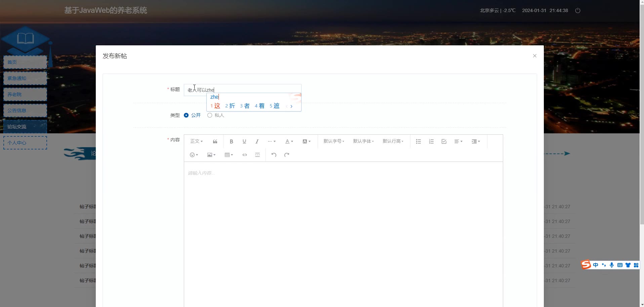The image size is (644, 307).
Task: Open the 默认字号 font size dropdown
Action: pyautogui.click(x=334, y=141)
